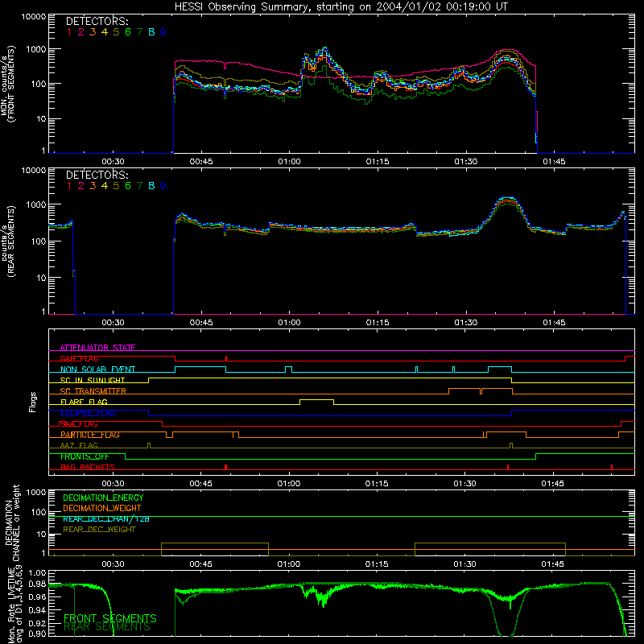
Task: Select green detector 6 in rear segments legend
Action: [128, 186]
